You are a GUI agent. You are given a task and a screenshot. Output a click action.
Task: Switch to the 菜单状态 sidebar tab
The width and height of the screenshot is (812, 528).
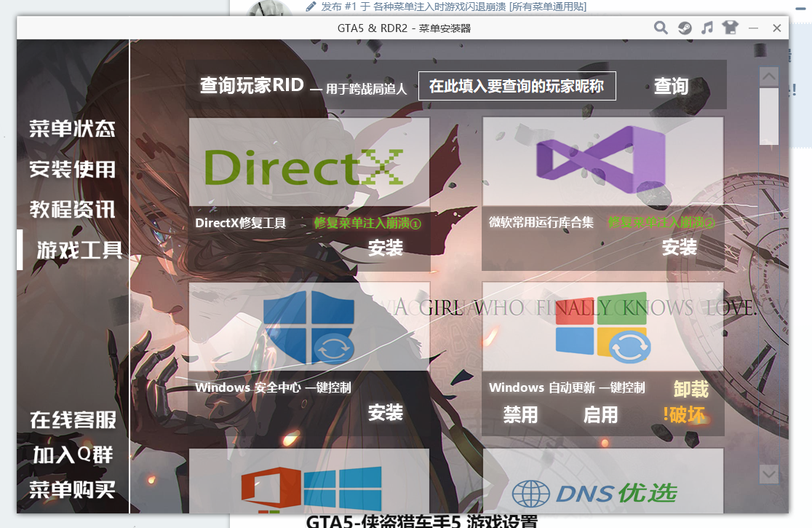[x=72, y=130]
